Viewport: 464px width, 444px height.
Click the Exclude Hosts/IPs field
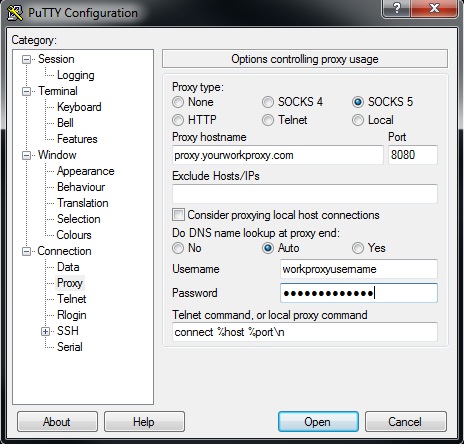[305, 194]
